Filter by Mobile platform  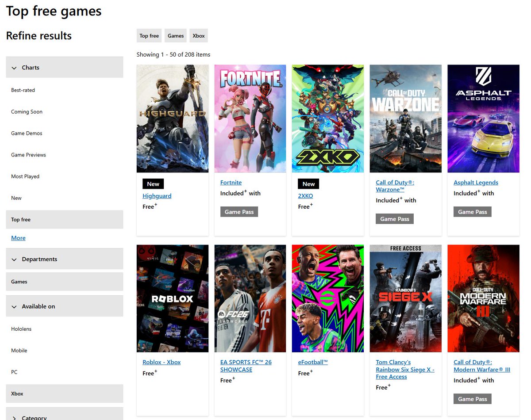point(19,351)
